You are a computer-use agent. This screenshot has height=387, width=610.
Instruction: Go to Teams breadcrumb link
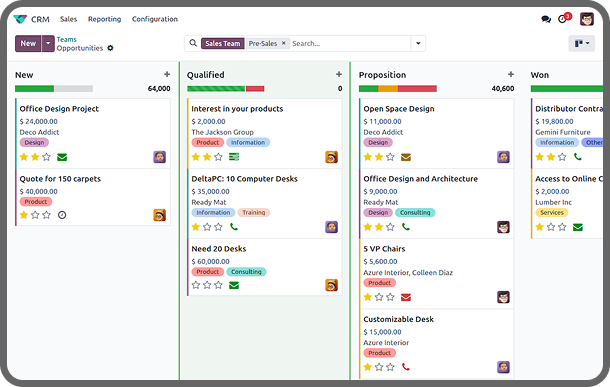pos(67,39)
